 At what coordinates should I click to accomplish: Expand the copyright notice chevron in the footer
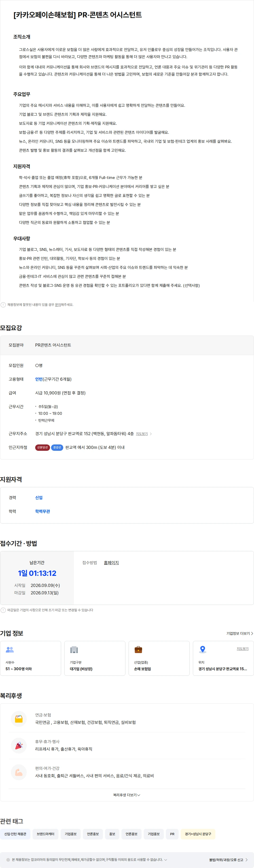[x=165, y=860]
